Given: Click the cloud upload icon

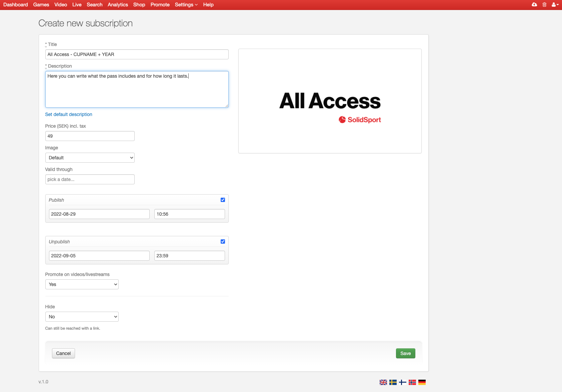Looking at the screenshot, I should point(534,5).
